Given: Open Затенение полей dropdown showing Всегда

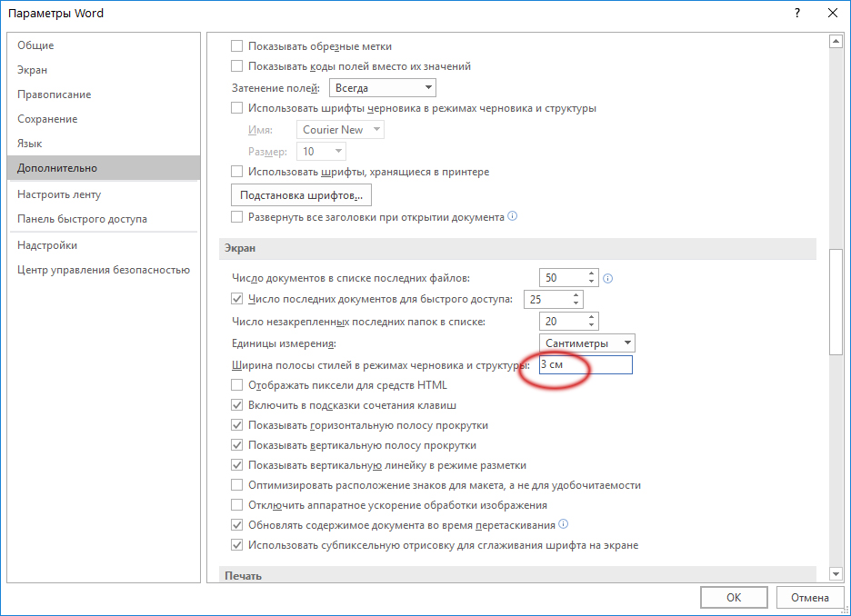Looking at the screenshot, I should (383, 88).
